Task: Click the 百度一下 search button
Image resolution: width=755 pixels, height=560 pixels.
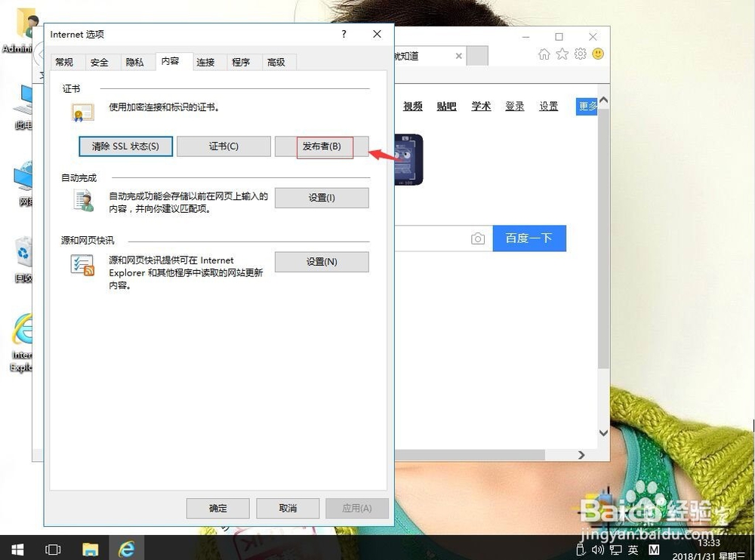Action: (x=529, y=238)
